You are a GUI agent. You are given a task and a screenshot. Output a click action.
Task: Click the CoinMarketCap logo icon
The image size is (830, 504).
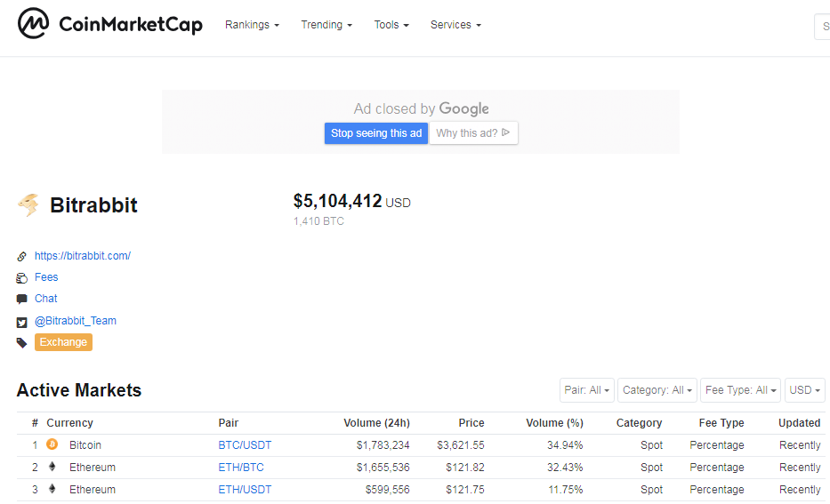point(33,23)
